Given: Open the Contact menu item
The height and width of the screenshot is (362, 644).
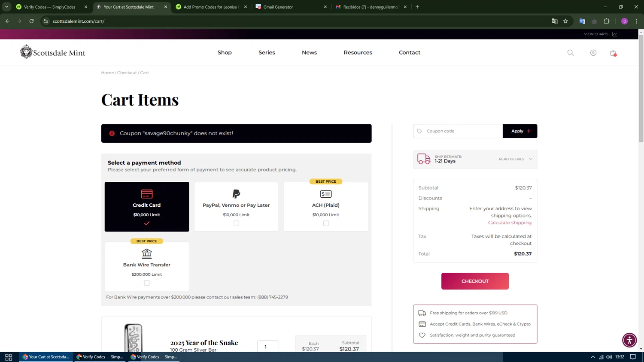Looking at the screenshot, I should point(410,52).
